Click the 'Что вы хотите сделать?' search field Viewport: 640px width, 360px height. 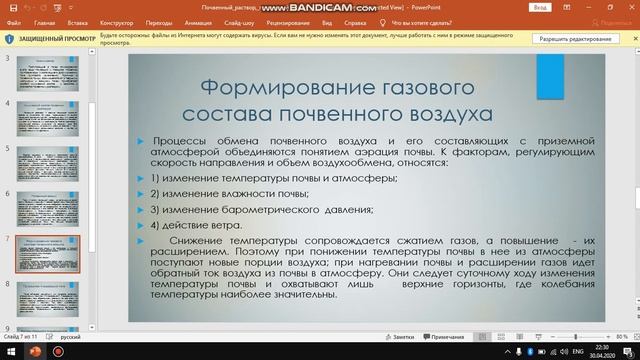click(x=422, y=23)
